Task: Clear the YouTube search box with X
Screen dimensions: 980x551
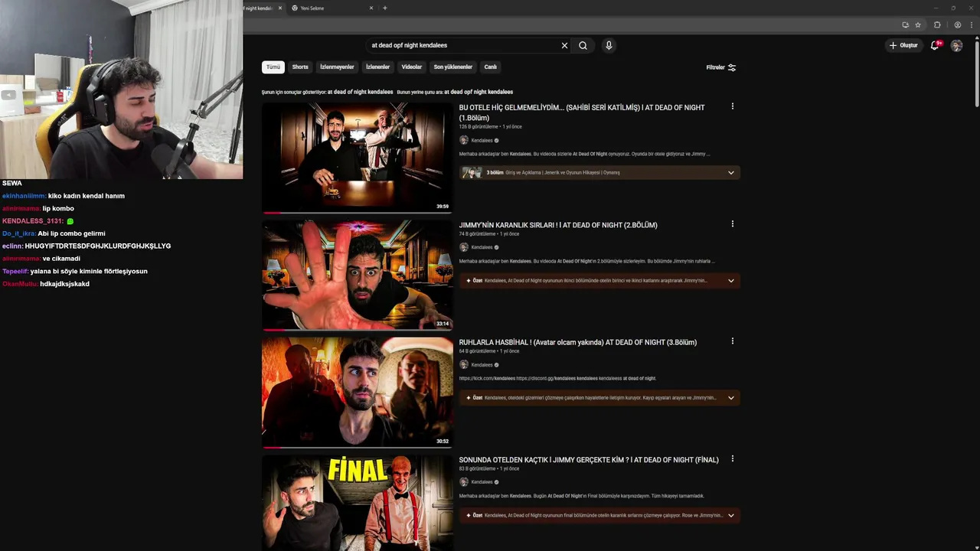Action: (564, 45)
